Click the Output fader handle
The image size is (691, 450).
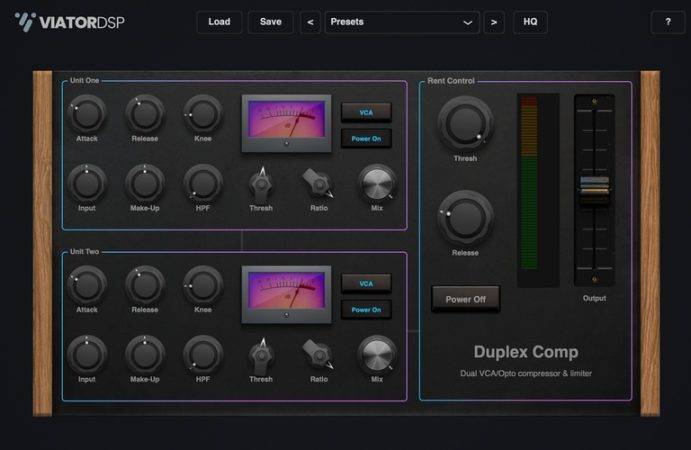tap(594, 191)
